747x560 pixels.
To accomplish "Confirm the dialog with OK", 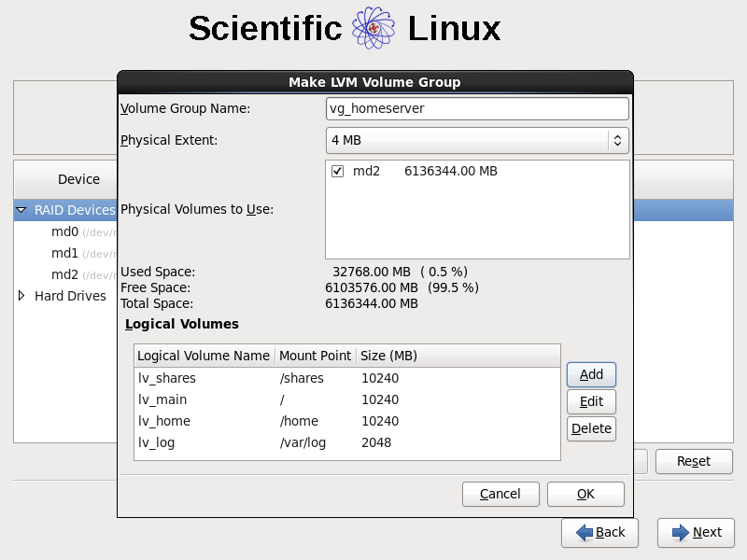I will (585, 494).
